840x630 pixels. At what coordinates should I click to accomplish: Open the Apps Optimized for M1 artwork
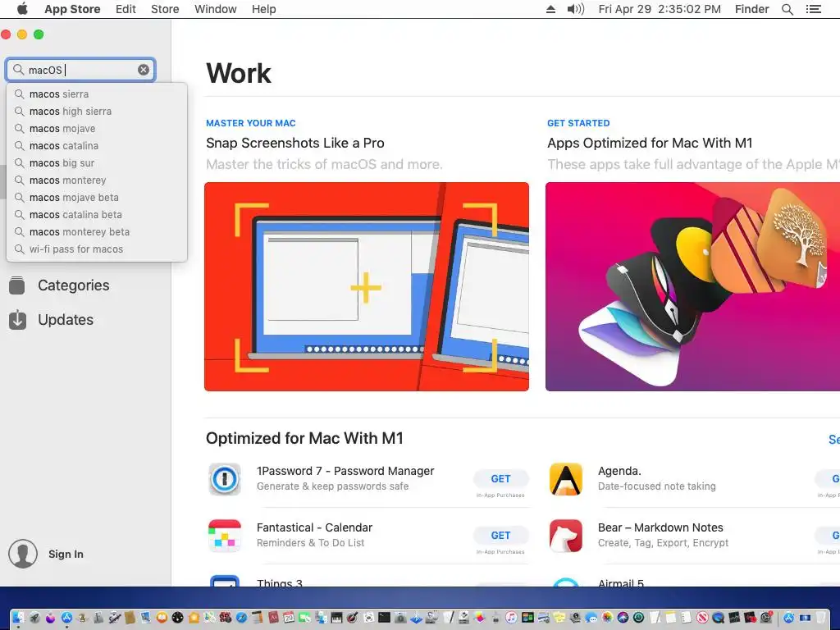(692, 286)
